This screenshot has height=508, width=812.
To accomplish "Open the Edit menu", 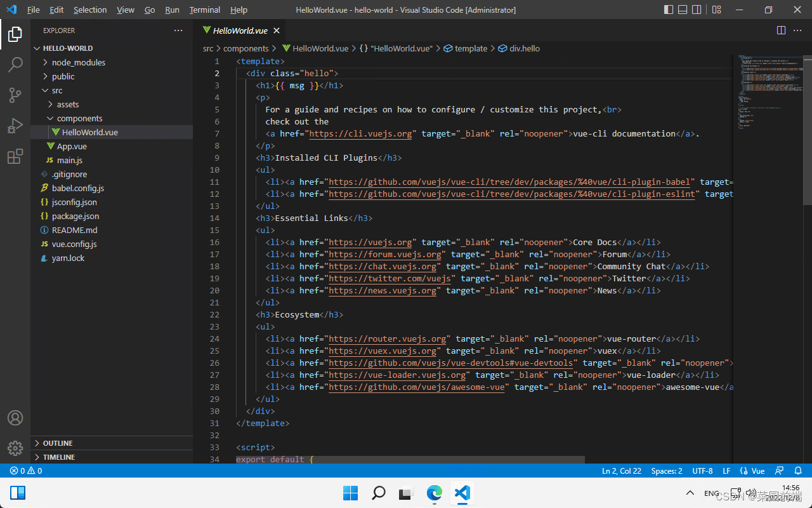I will (x=56, y=10).
